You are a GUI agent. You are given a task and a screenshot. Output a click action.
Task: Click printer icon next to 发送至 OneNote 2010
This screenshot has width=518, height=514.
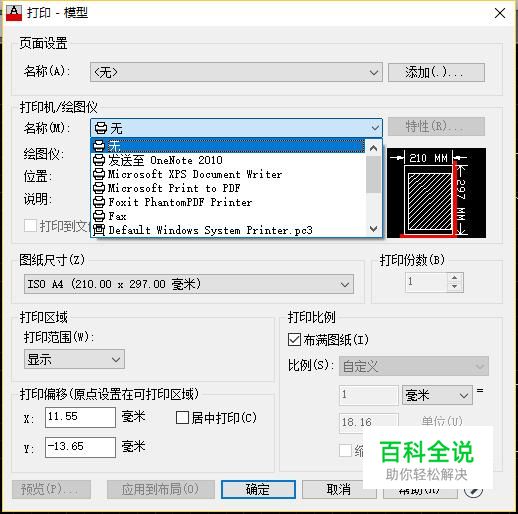(x=99, y=160)
